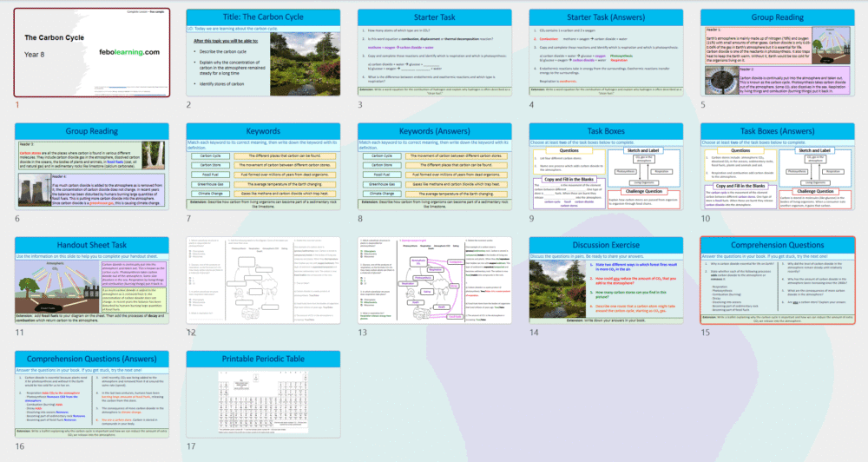Image resolution: width=868 pixels, height=462 pixels.
Task: Select the Starter Task slide
Action: tap(434, 52)
